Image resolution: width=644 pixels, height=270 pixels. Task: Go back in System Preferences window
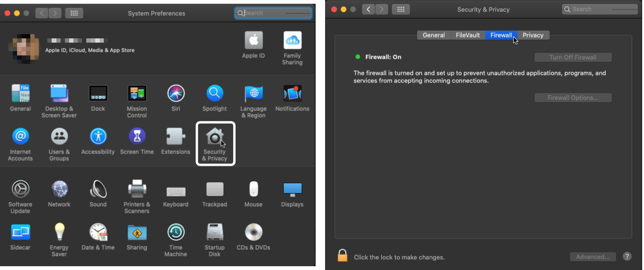tap(41, 13)
